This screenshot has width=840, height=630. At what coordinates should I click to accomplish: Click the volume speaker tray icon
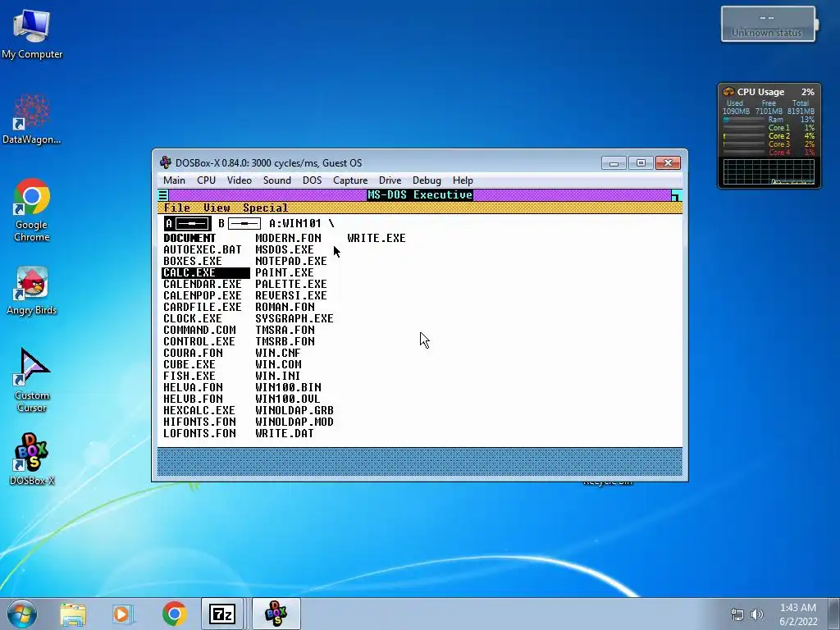tap(757, 614)
